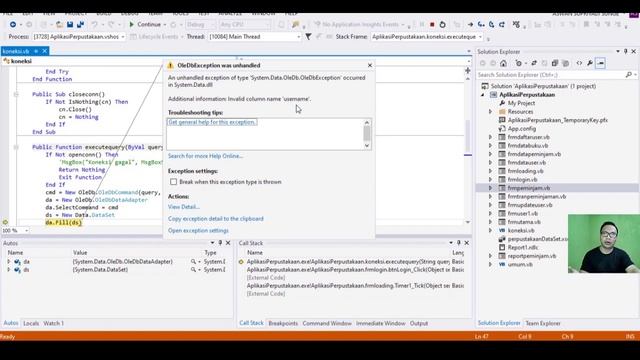Open the Stack Frame dropdown
This screenshot has height=360, width=640.
tap(480, 37)
